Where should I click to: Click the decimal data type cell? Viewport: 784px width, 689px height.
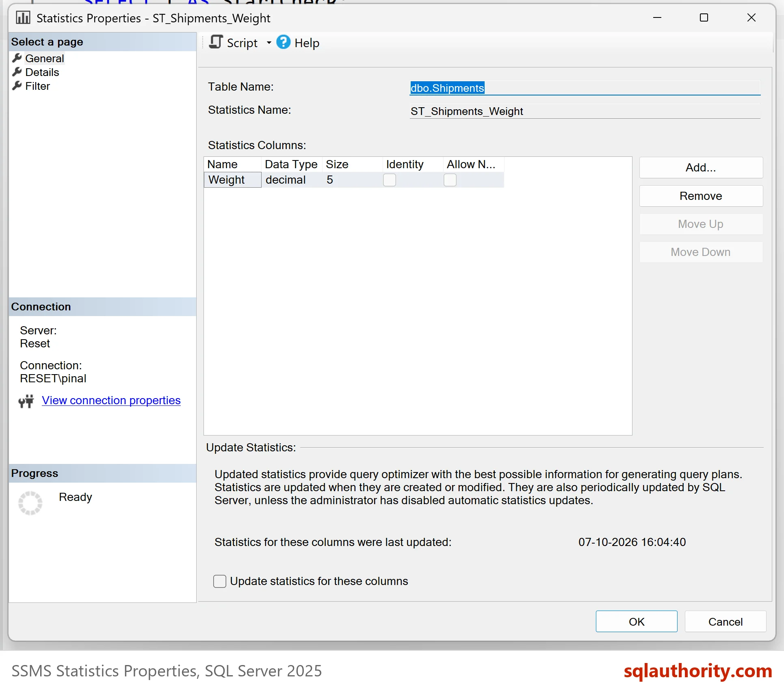292,180
